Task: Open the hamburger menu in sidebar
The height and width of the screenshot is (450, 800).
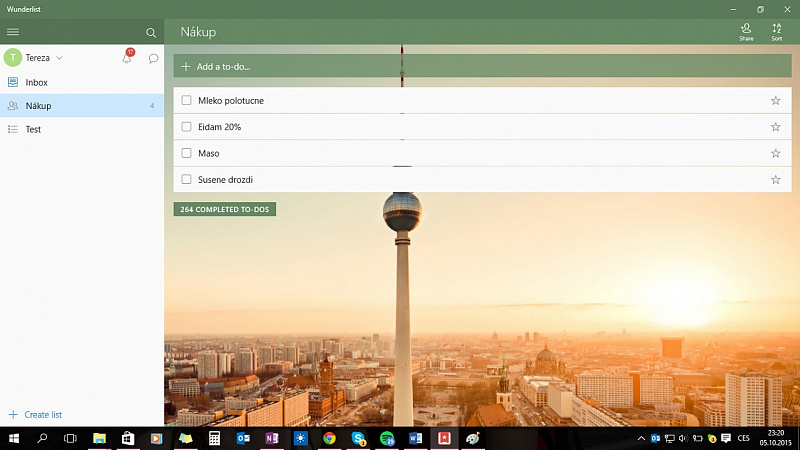Action: (x=13, y=32)
